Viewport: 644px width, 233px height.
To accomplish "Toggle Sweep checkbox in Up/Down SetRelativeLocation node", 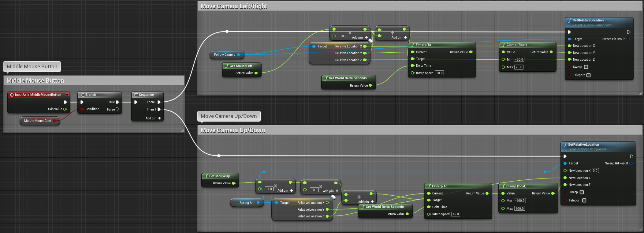I will coord(582,192).
